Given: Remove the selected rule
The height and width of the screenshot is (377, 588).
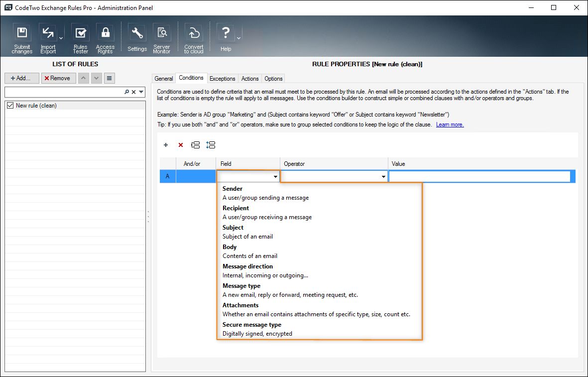Looking at the screenshot, I should pos(58,78).
